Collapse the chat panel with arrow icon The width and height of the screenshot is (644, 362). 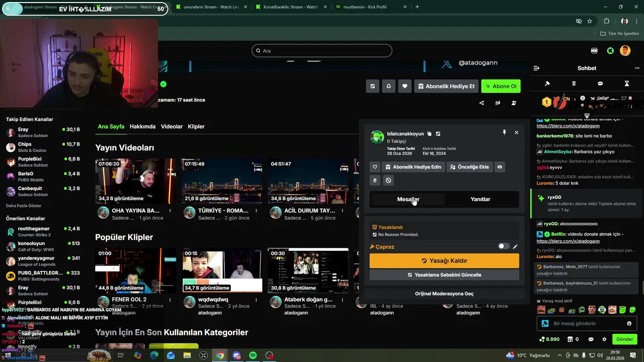[536, 68]
